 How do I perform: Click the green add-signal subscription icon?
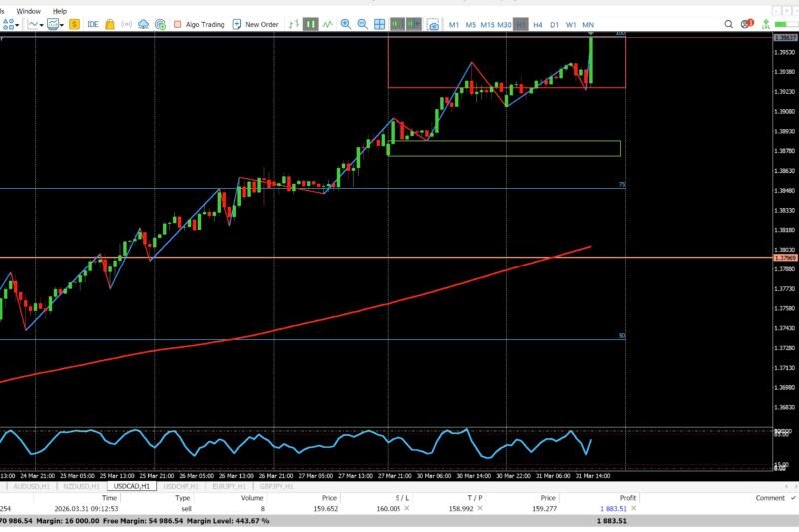point(160,24)
